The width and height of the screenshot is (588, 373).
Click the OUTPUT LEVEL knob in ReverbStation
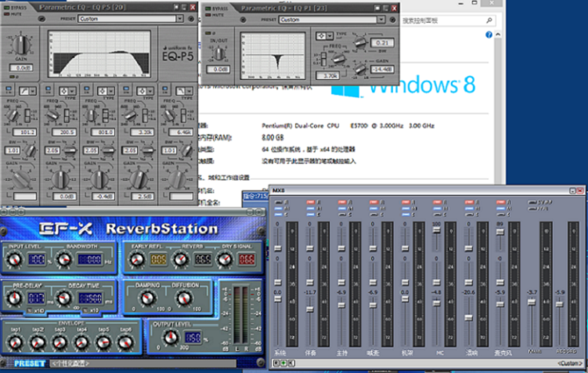click(171, 338)
